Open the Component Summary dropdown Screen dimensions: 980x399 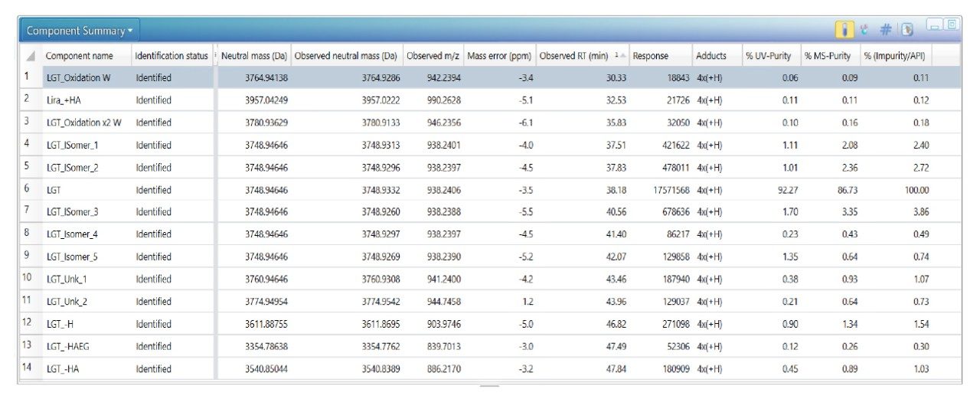coord(80,31)
